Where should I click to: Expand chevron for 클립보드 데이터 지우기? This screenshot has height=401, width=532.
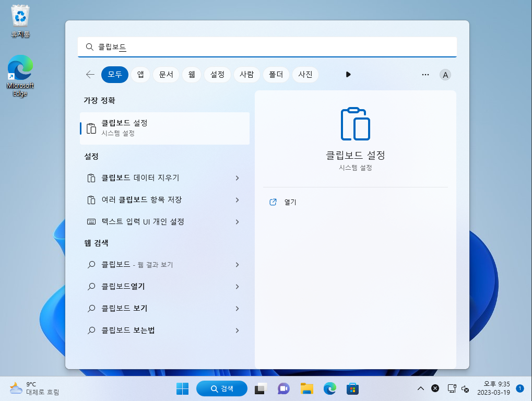point(237,178)
